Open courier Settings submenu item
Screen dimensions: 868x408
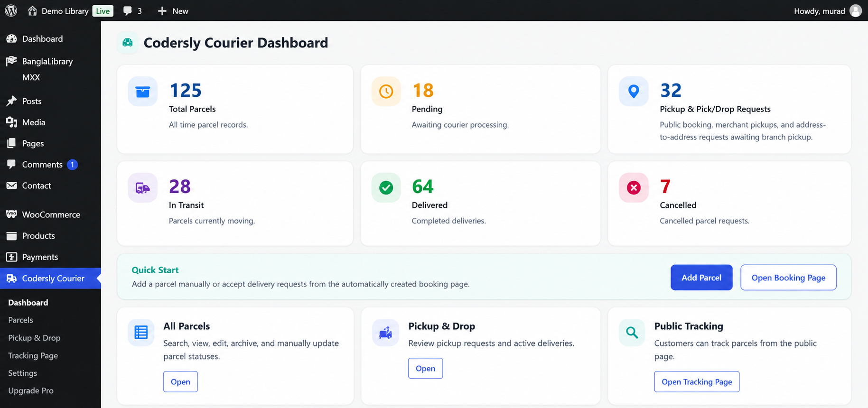coord(22,373)
